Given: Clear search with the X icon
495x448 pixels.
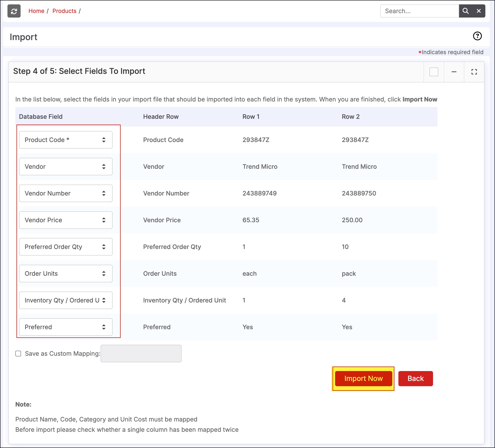Looking at the screenshot, I should [479, 11].
